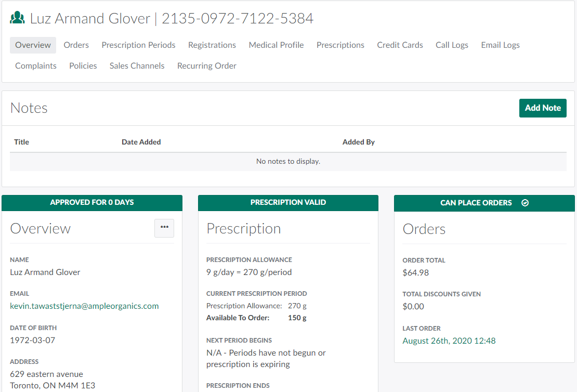The image size is (577, 392).
Task: Go to the Sales Channels tab
Action: (137, 66)
